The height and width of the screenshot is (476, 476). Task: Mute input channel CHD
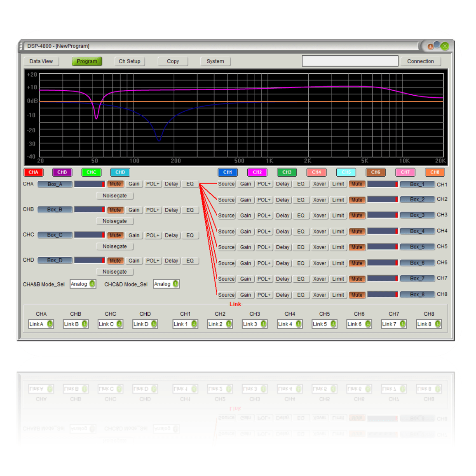pyautogui.click(x=115, y=260)
